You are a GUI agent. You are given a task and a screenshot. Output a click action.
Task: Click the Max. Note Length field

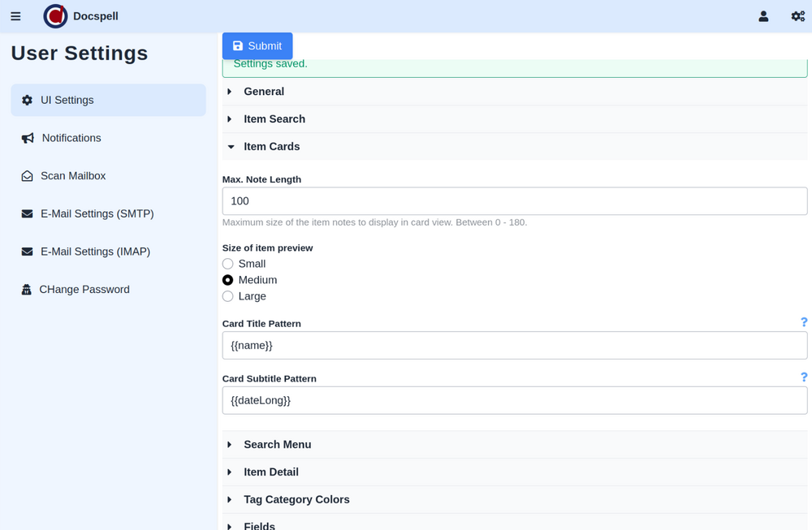coord(514,201)
